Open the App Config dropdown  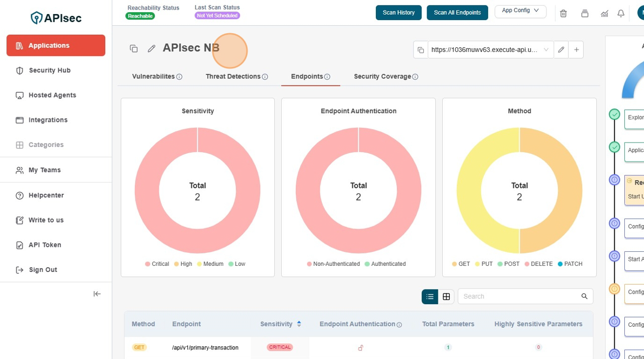click(x=520, y=11)
